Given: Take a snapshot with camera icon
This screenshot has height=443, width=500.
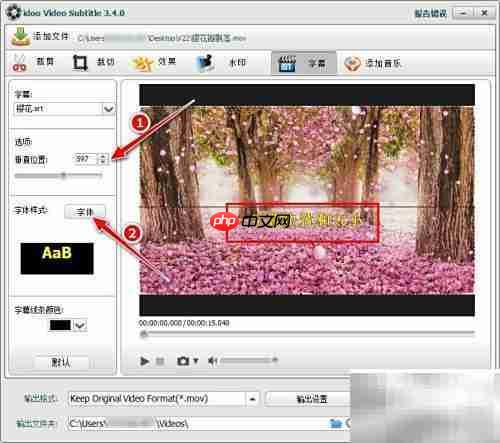Looking at the screenshot, I should pyautogui.click(x=183, y=361).
